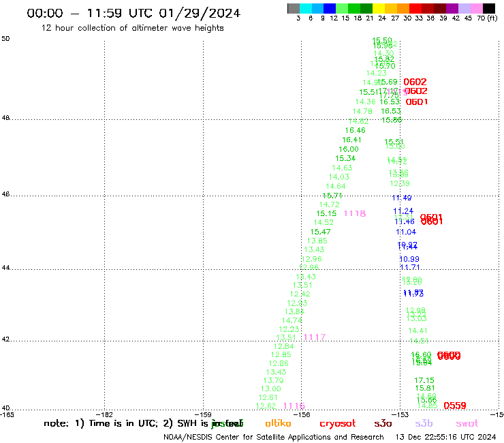The width and height of the screenshot is (504, 443).
Task: Click the wave height value '12.42'
Action: [300, 294]
